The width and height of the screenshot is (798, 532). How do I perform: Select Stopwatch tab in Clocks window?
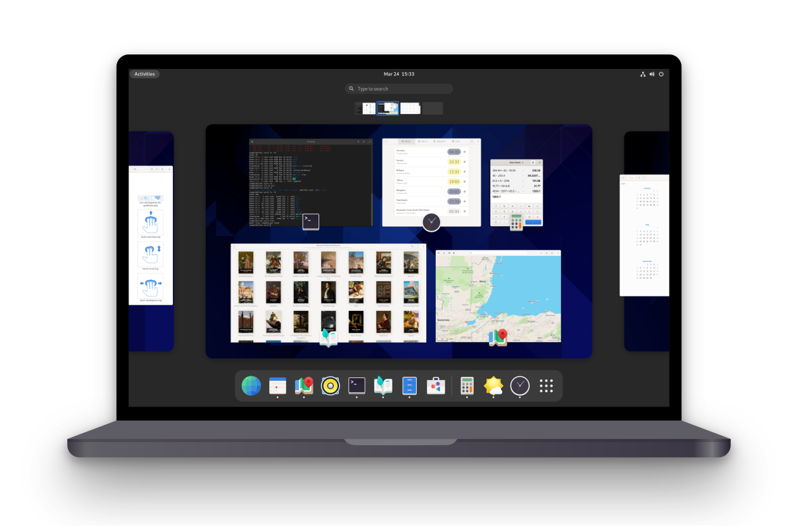click(440, 141)
